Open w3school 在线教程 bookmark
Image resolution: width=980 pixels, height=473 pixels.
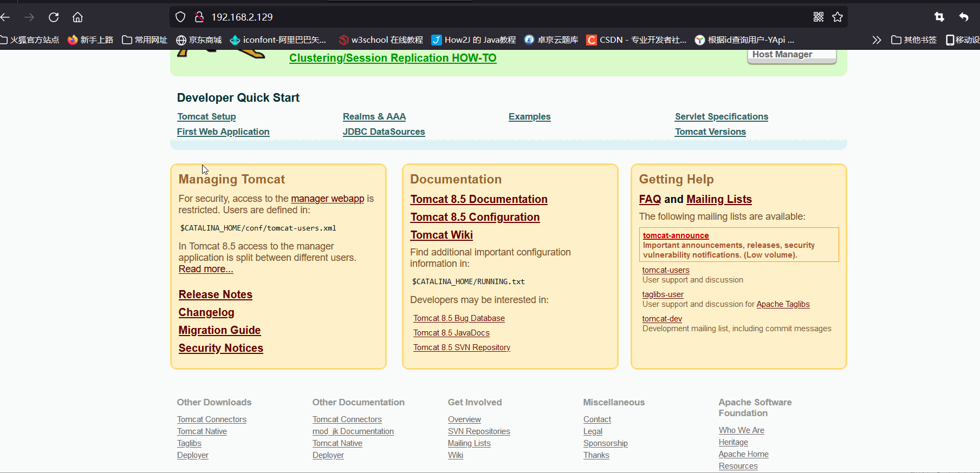pos(381,40)
